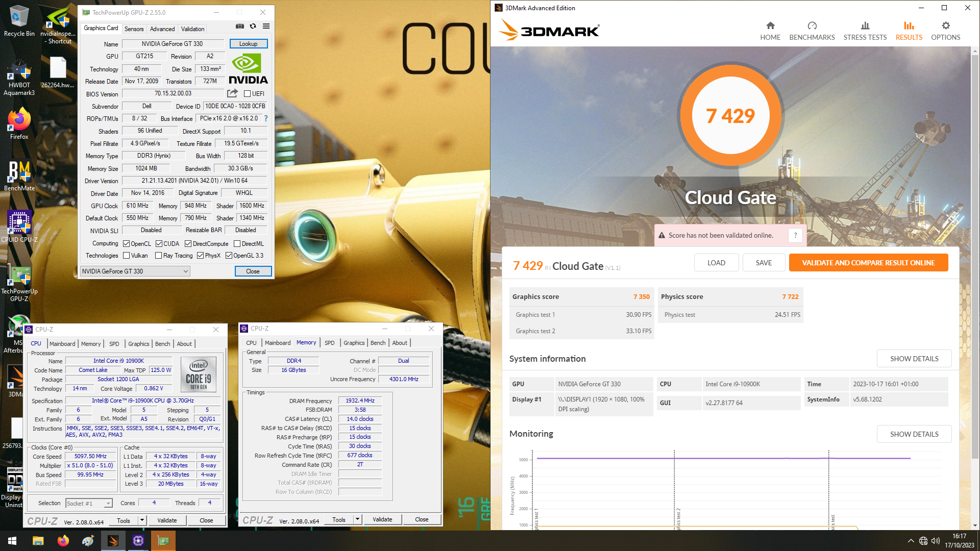Open File Explorer from taskbar
Screen dimensions: 980x551
[x=38, y=541]
